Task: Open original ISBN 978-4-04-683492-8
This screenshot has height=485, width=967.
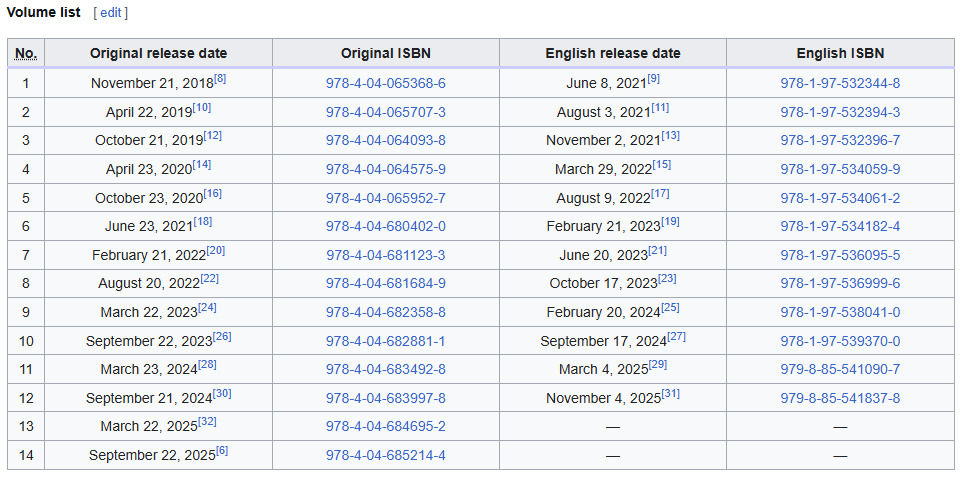Action: click(386, 369)
